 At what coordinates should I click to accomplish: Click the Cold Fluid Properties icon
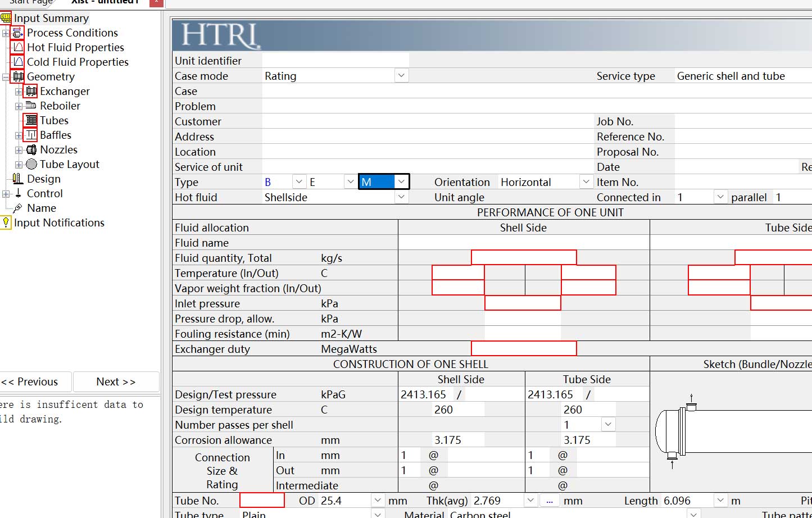(x=17, y=62)
